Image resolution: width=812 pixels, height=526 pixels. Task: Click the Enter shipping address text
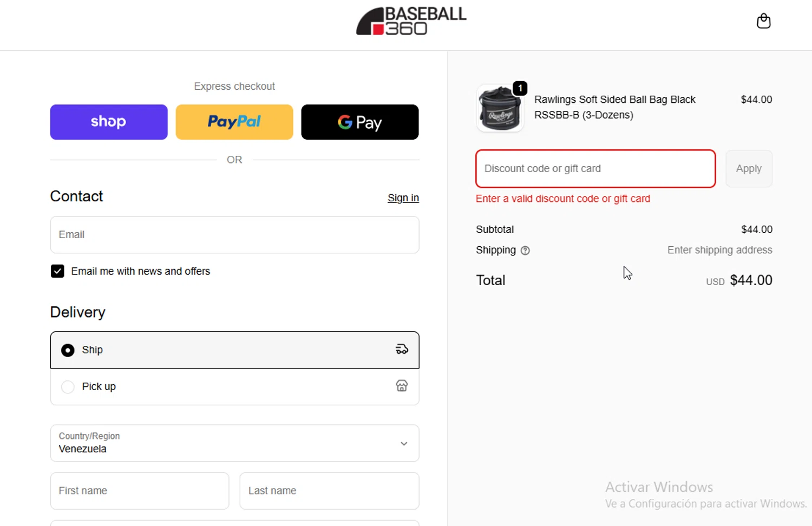pyautogui.click(x=719, y=250)
